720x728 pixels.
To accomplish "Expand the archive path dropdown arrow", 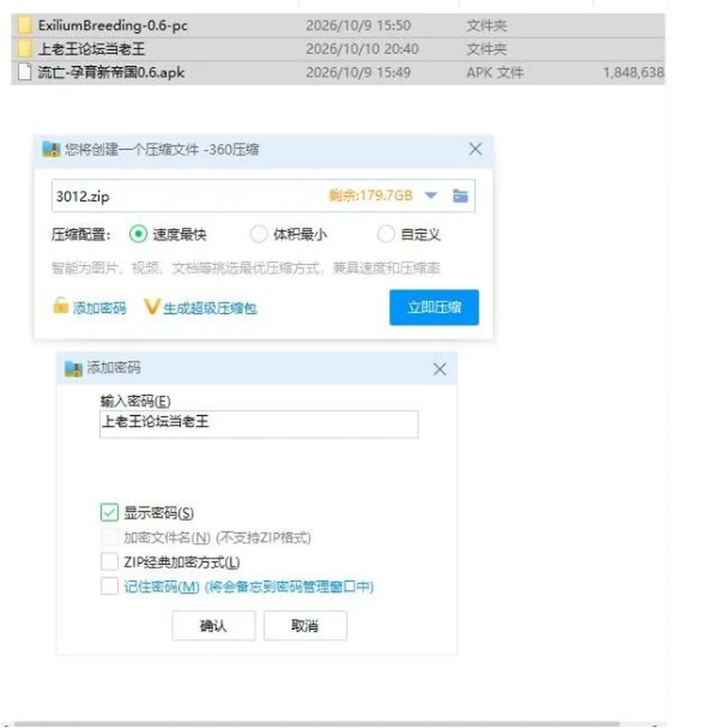I will point(431,195).
